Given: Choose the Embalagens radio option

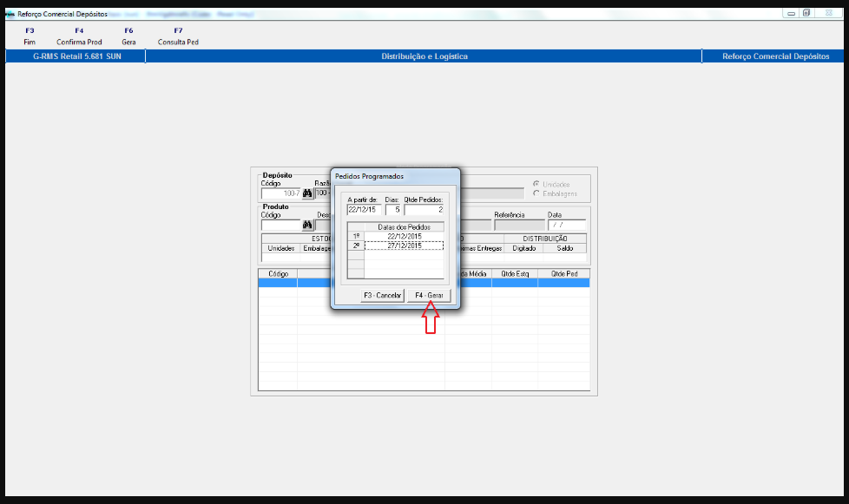Looking at the screenshot, I should click(x=555, y=193).
